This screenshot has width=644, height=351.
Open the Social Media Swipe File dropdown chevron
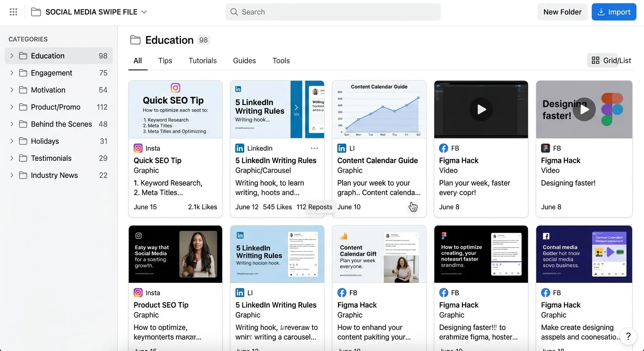point(144,12)
